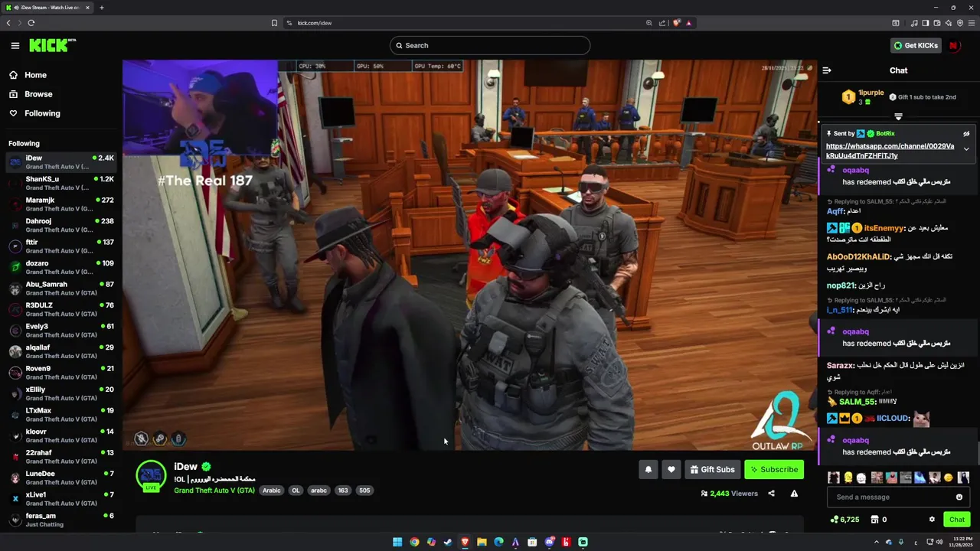Open the Kick hamburger sidebar menu
Image resolution: width=980 pixels, height=551 pixels.
(15, 46)
